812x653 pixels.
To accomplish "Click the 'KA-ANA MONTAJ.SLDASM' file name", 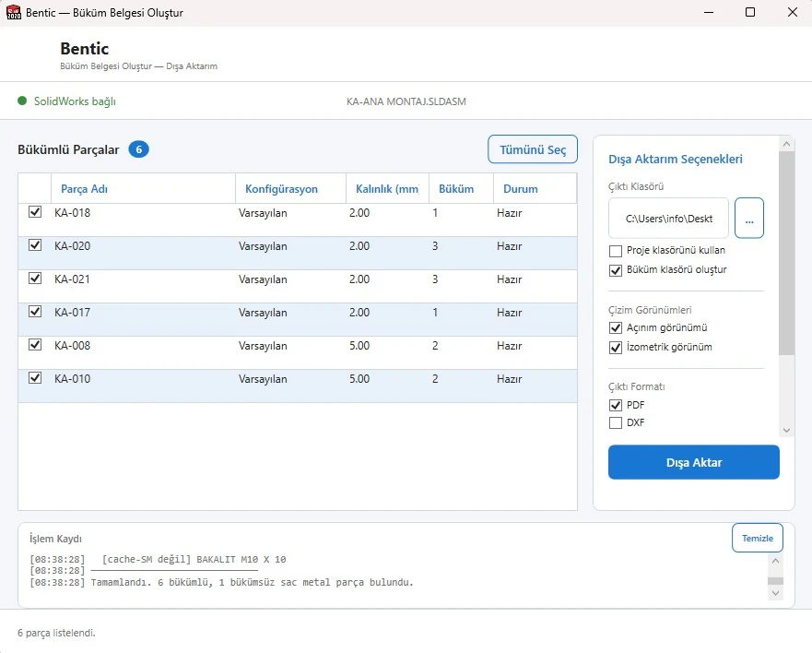I will pyautogui.click(x=406, y=101).
